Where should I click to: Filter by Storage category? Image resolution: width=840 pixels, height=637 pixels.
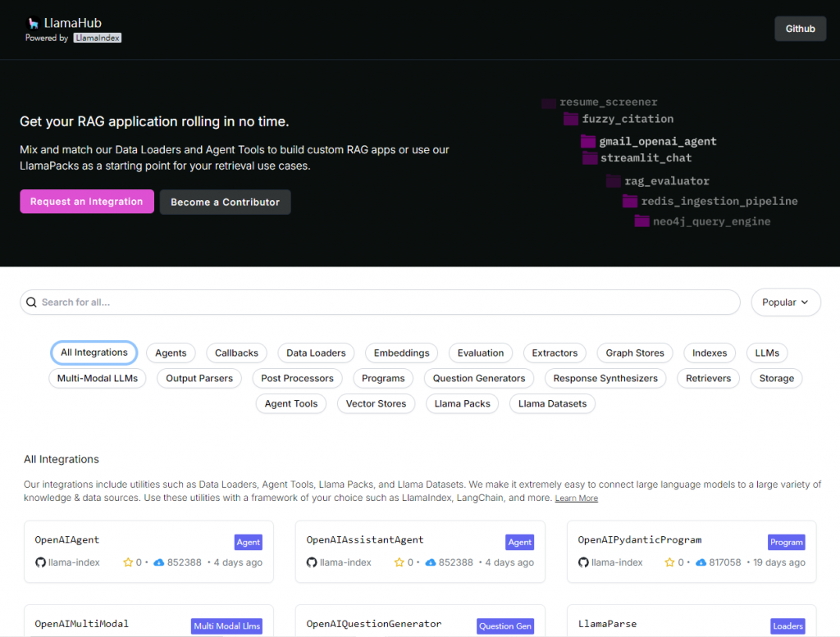click(x=776, y=379)
